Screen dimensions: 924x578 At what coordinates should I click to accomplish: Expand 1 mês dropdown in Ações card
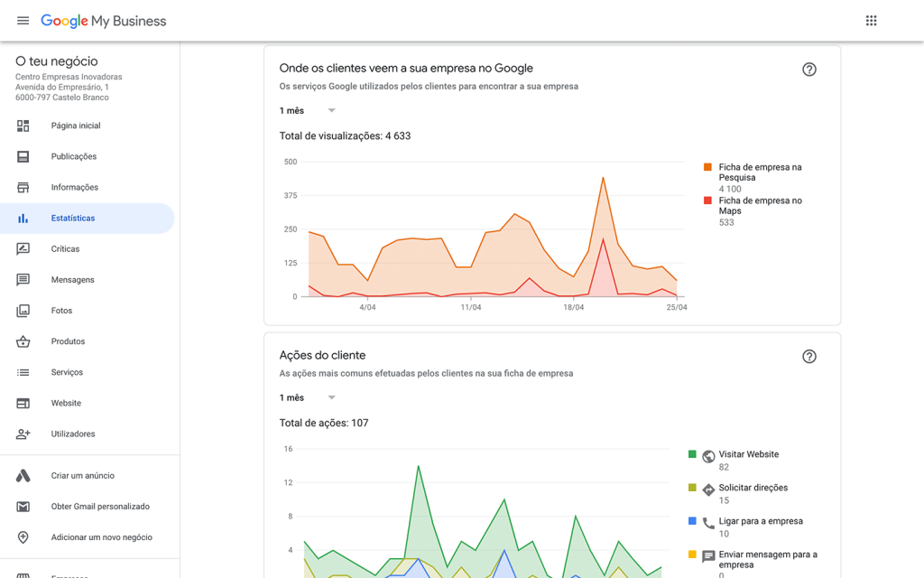click(x=307, y=397)
